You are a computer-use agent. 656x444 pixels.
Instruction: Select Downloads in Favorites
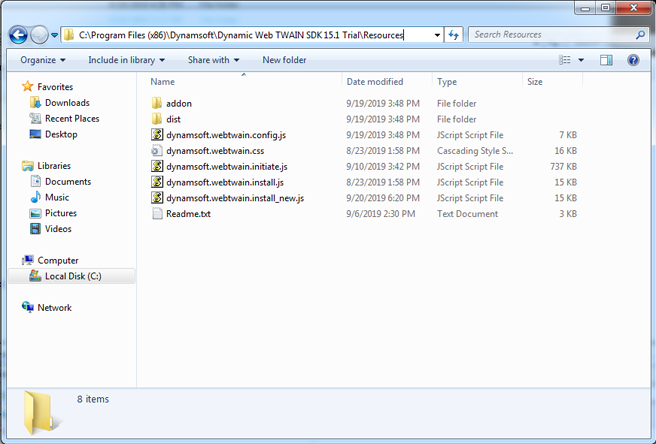coord(67,103)
